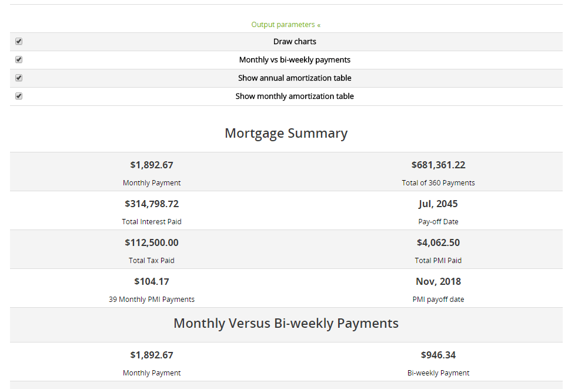
Task: Select the Show annual amortization table label
Action: (x=295, y=78)
